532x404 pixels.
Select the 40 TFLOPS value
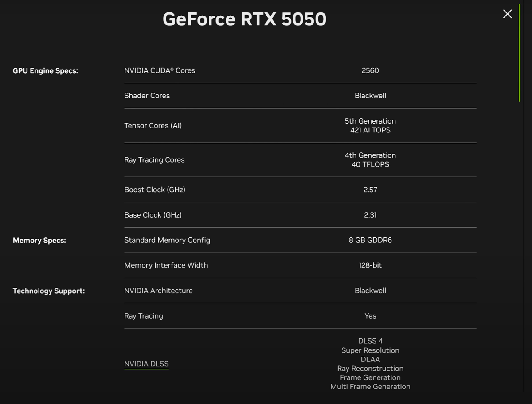point(371,164)
